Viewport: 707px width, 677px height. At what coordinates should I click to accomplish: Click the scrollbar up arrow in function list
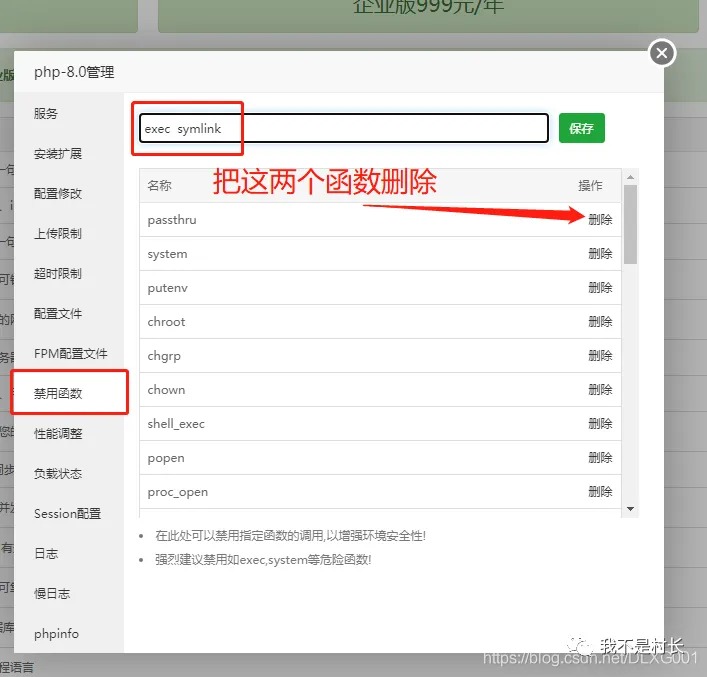tap(630, 177)
